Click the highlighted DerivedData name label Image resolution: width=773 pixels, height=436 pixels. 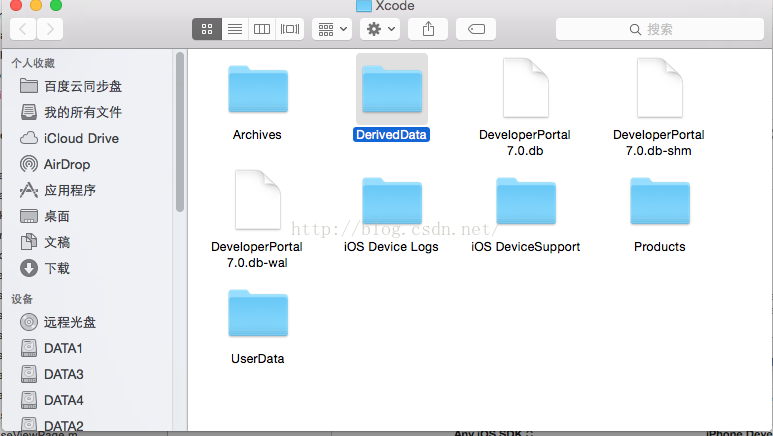coord(391,135)
